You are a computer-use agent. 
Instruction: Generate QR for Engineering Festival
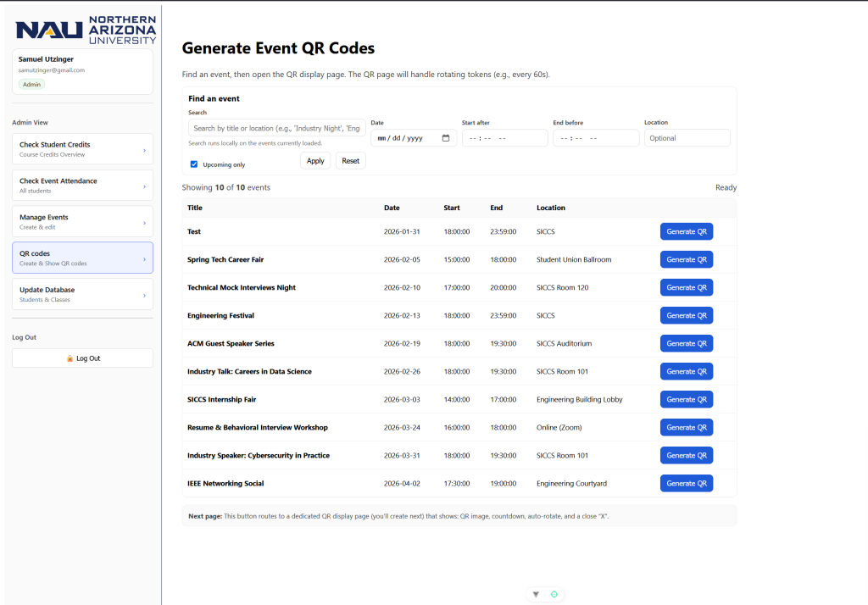tap(687, 315)
